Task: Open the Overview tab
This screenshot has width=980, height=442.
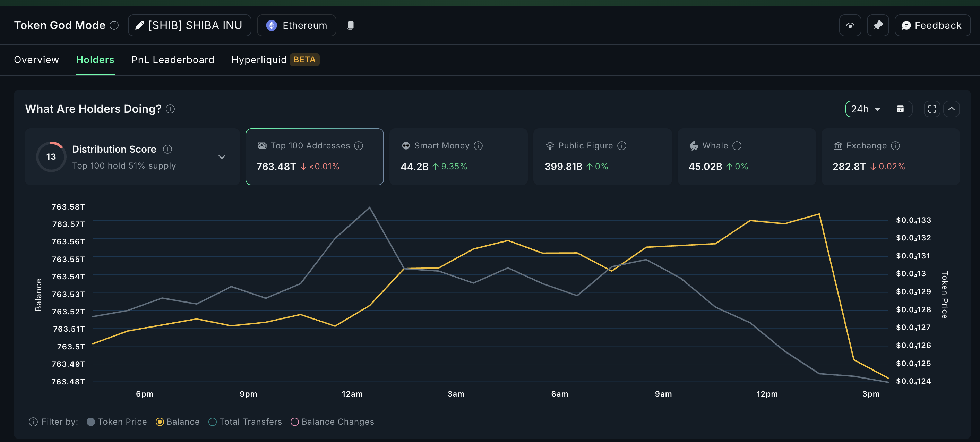Action: coord(36,60)
